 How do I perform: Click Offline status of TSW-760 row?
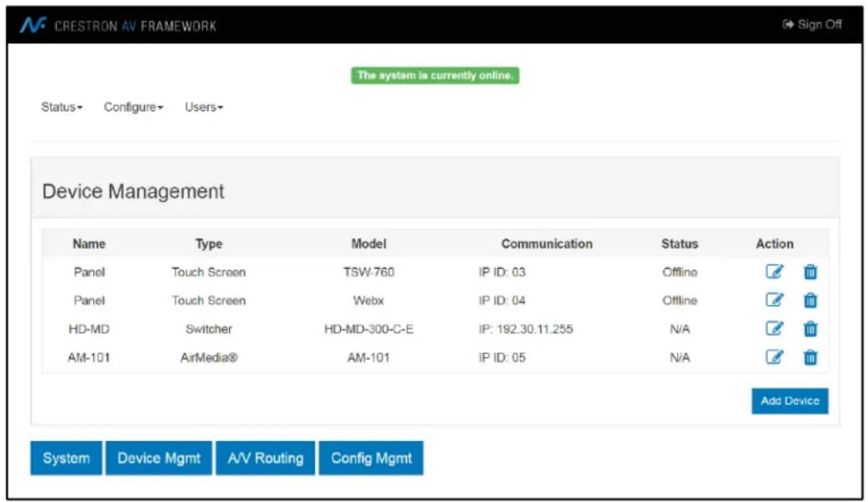point(680,272)
